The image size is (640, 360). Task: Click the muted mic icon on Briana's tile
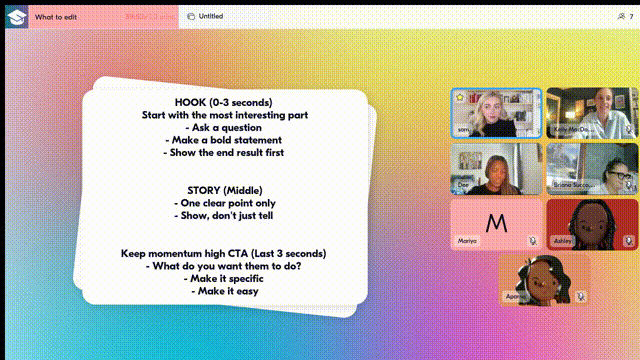629,185
